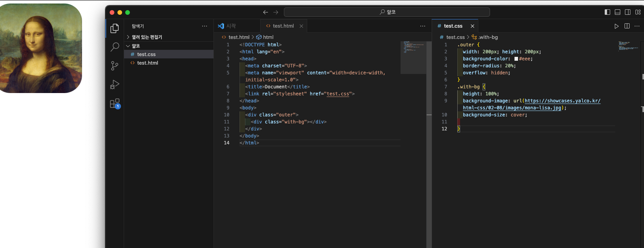Click line number 14 in HTML gutter
Image resolution: width=644 pixels, height=248 pixels.
(227, 143)
